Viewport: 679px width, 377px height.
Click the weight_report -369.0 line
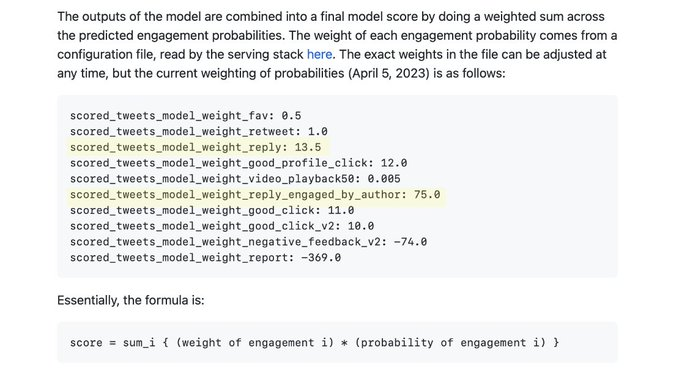click(205, 257)
